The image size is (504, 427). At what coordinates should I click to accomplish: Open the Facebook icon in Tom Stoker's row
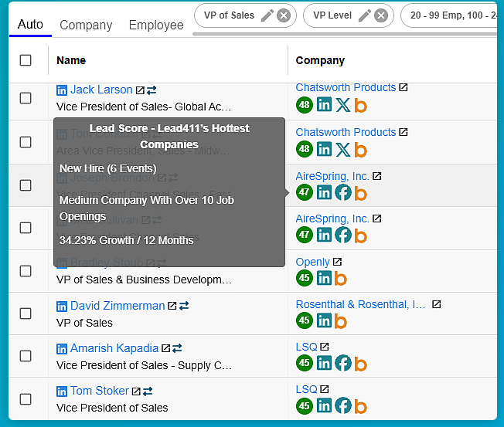pos(343,406)
